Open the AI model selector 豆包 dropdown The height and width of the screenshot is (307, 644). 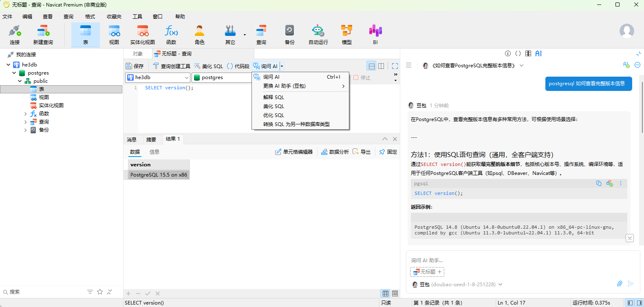pos(457,284)
